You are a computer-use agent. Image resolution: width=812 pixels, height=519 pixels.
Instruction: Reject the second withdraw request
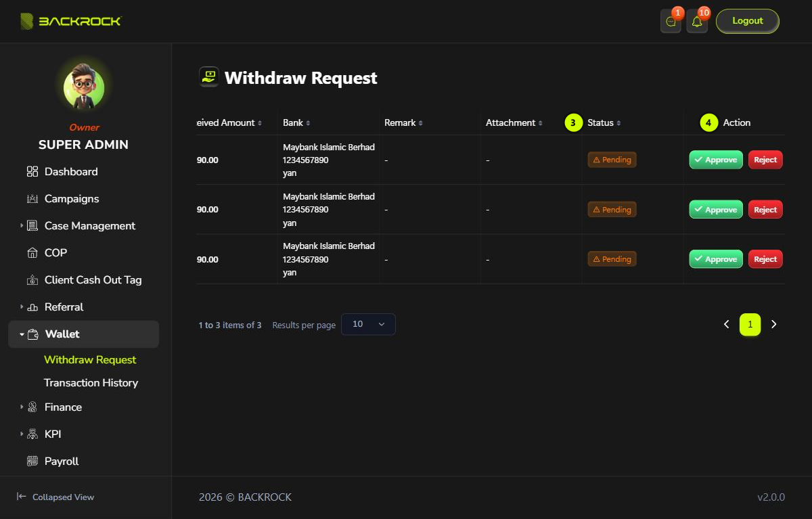pyautogui.click(x=765, y=210)
